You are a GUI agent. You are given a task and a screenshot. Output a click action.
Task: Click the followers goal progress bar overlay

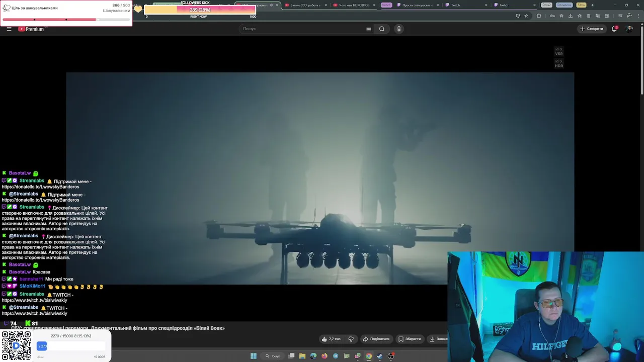66,20
